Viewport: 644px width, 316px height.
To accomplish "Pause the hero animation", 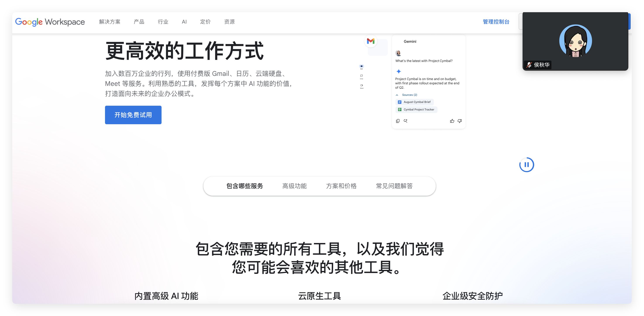I will (527, 165).
